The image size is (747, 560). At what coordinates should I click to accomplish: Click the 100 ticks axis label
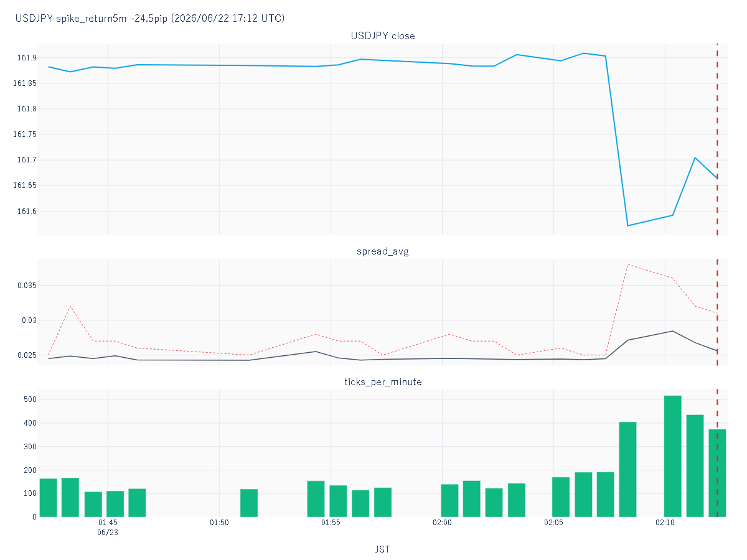(29, 493)
